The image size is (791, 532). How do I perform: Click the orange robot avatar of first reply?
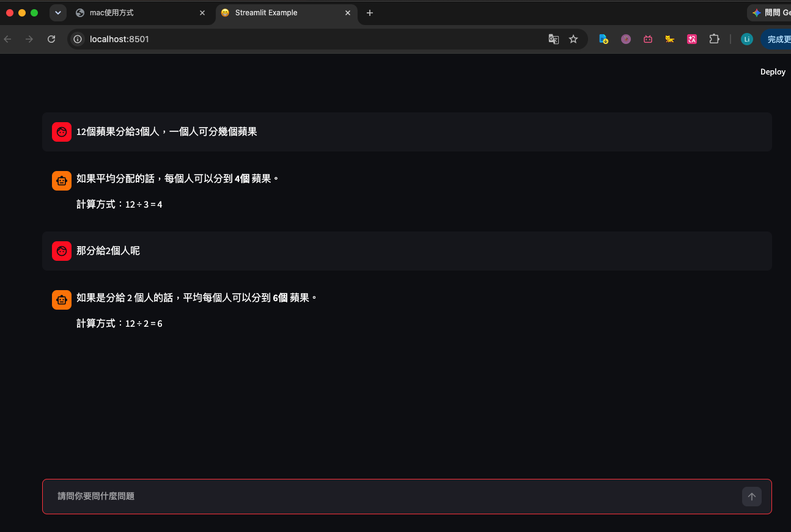62,181
